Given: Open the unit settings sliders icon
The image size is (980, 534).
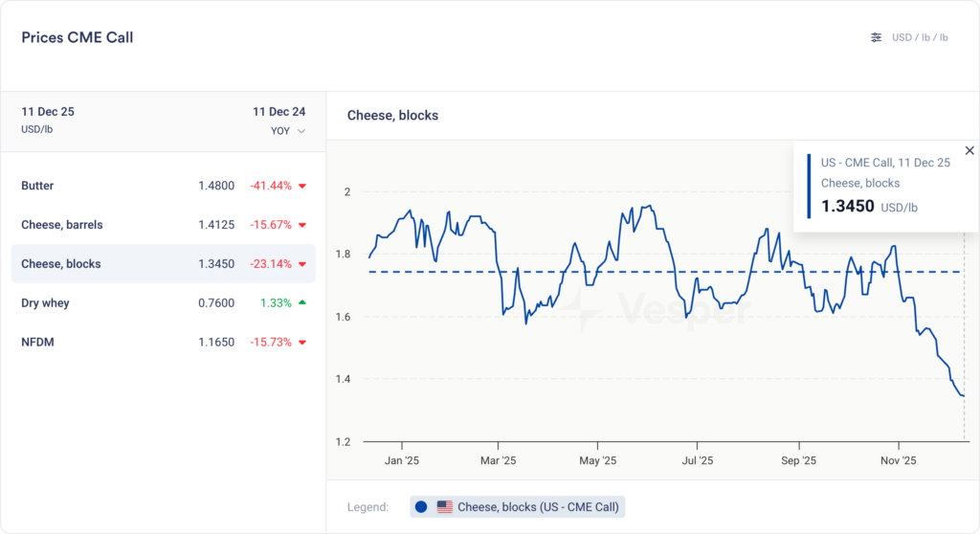Looking at the screenshot, I should pyautogui.click(x=876, y=37).
